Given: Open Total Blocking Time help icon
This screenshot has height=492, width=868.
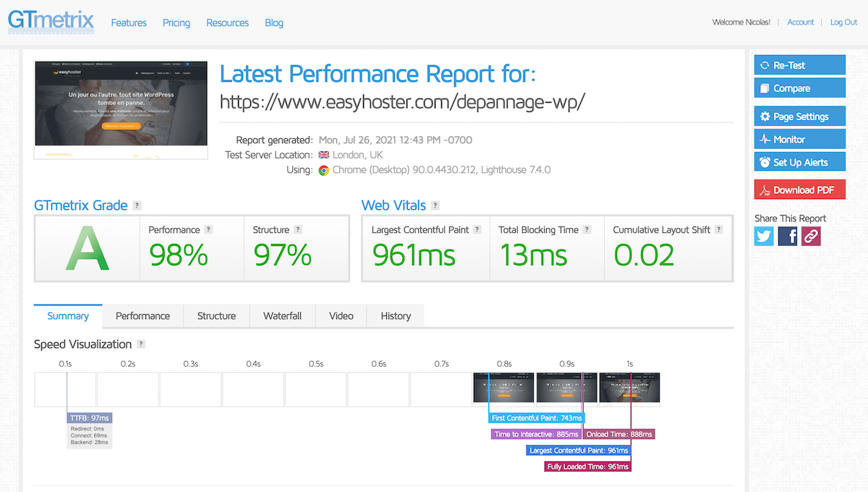Looking at the screenshot, I should pos(587,229).
